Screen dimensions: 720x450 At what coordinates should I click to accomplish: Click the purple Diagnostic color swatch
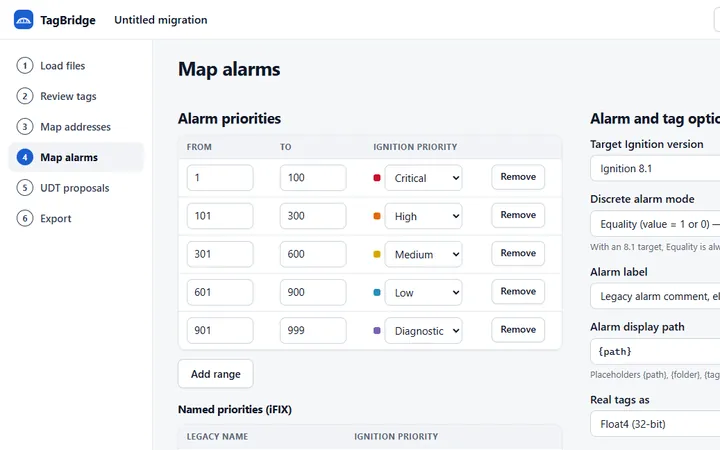(377, 330)
